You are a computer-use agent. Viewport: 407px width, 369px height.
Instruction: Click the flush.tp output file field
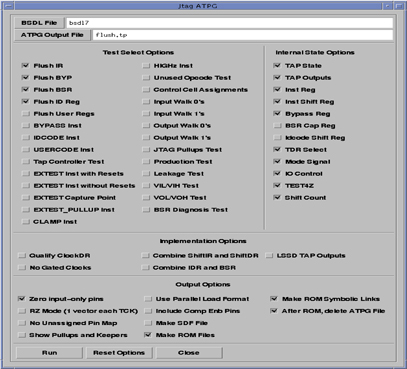(243, 35)
